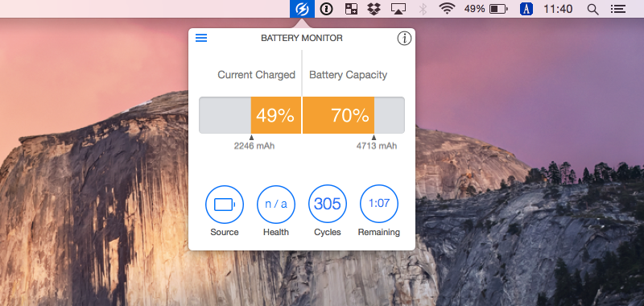
Task: Open the Wi-Fi status menu
Action: click(x=447, y=9)
